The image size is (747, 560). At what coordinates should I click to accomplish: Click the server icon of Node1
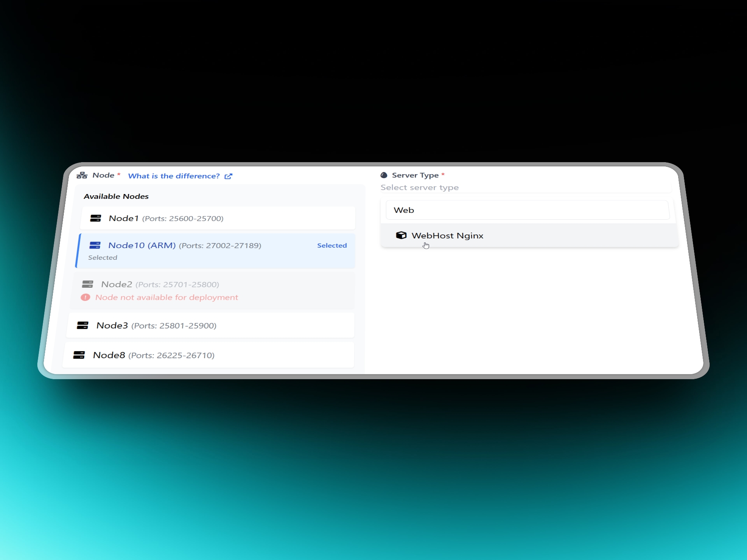click(96, 218)
